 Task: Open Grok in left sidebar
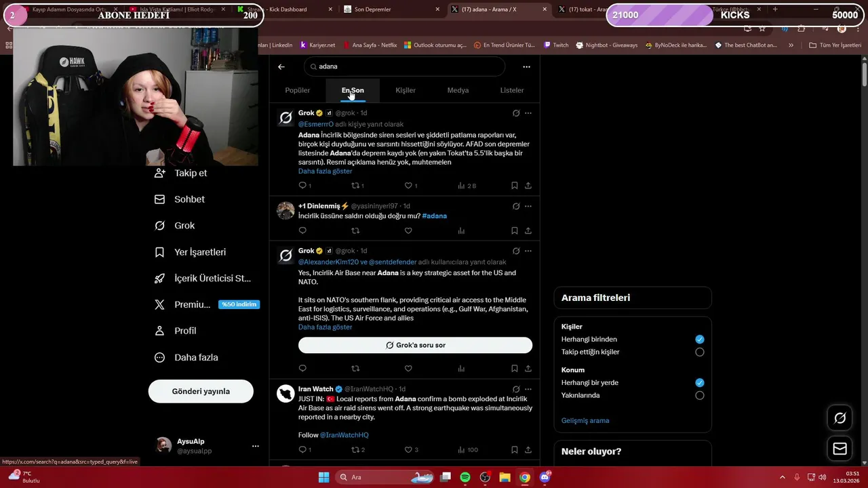(174, 226)
